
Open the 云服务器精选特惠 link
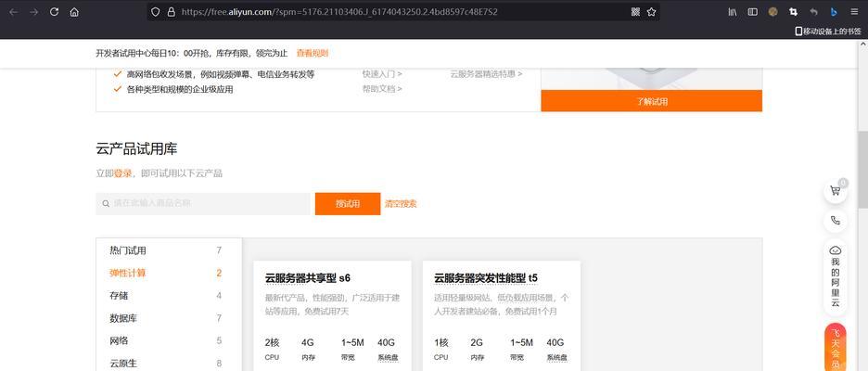point(486,73)
